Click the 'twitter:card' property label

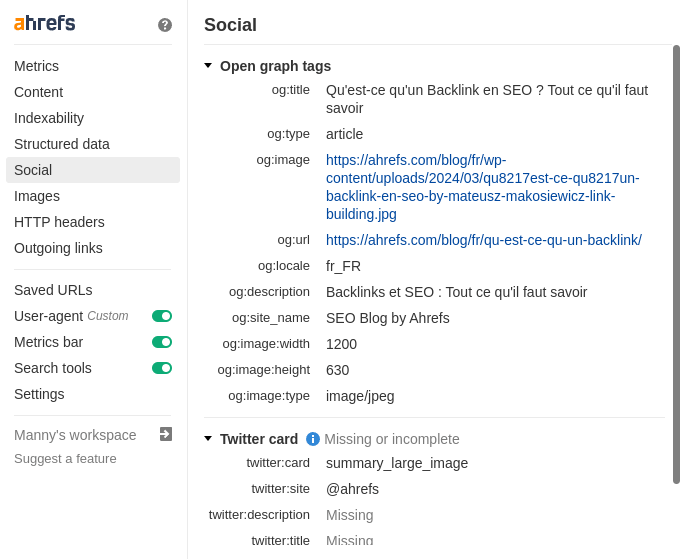[278, 463]
